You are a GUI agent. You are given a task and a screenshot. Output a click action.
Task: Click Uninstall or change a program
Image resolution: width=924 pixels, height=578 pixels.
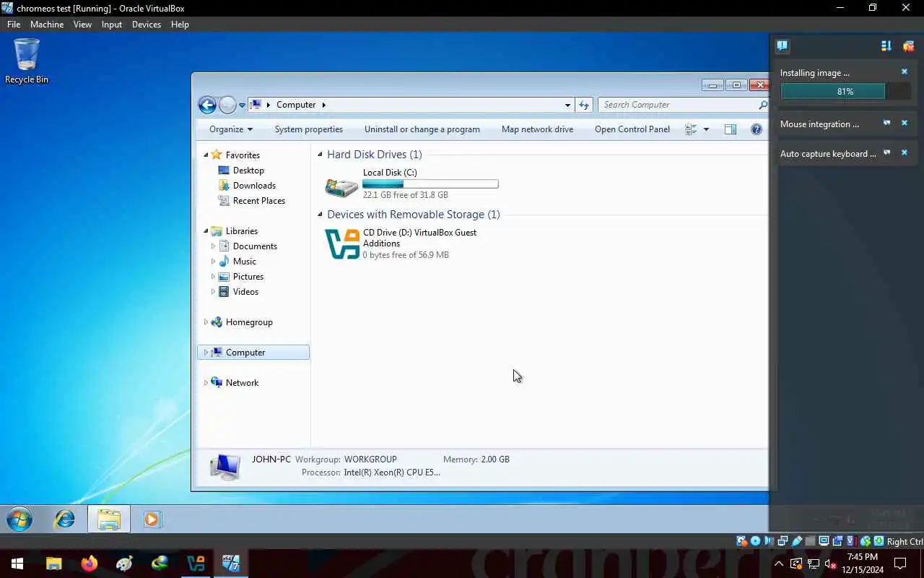(422, 129)
